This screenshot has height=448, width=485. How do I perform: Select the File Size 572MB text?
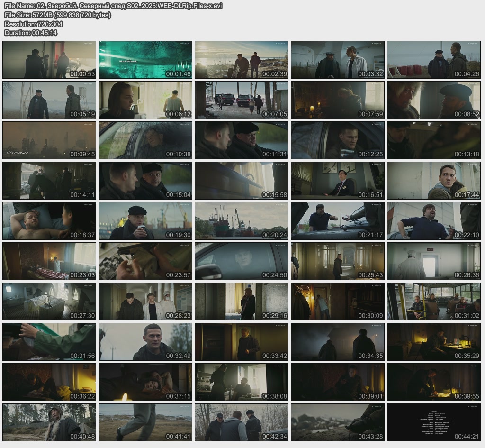point(58,15)
